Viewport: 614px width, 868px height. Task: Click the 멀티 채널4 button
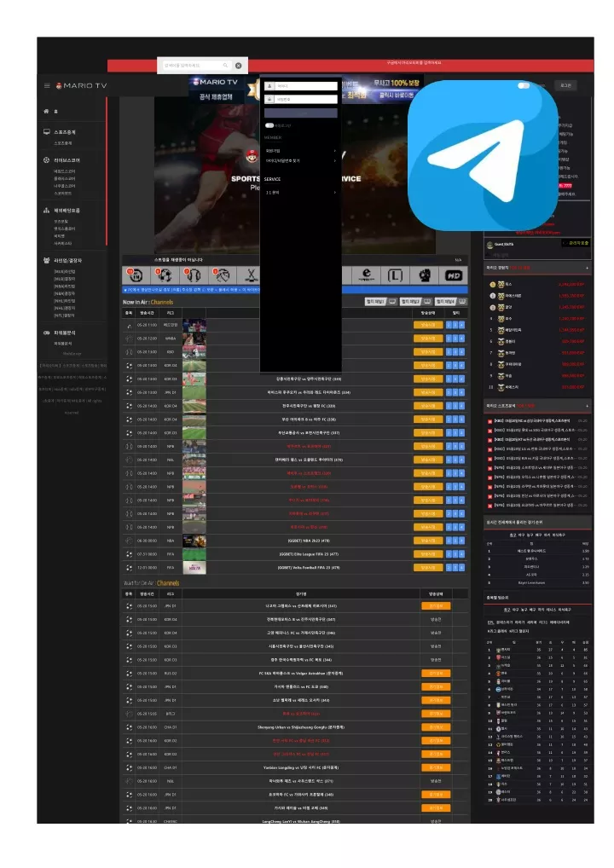450,302
